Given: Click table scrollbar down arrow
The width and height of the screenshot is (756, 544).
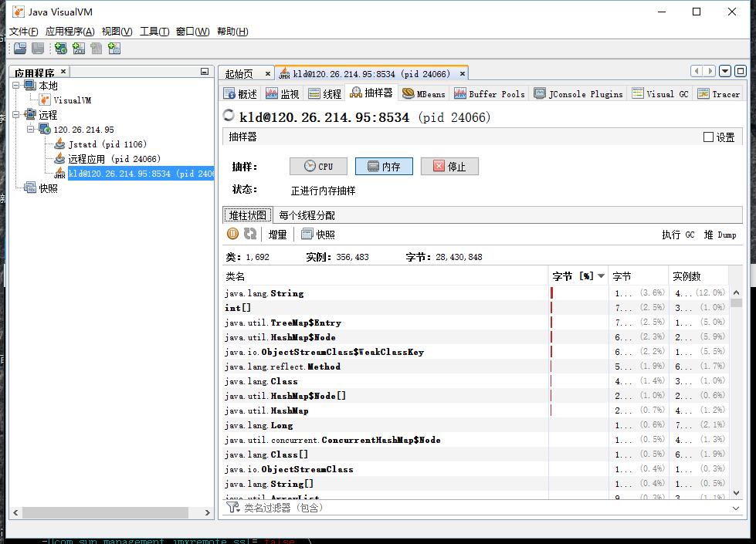Looking at the screenshot, I should (x=736, y=492).
